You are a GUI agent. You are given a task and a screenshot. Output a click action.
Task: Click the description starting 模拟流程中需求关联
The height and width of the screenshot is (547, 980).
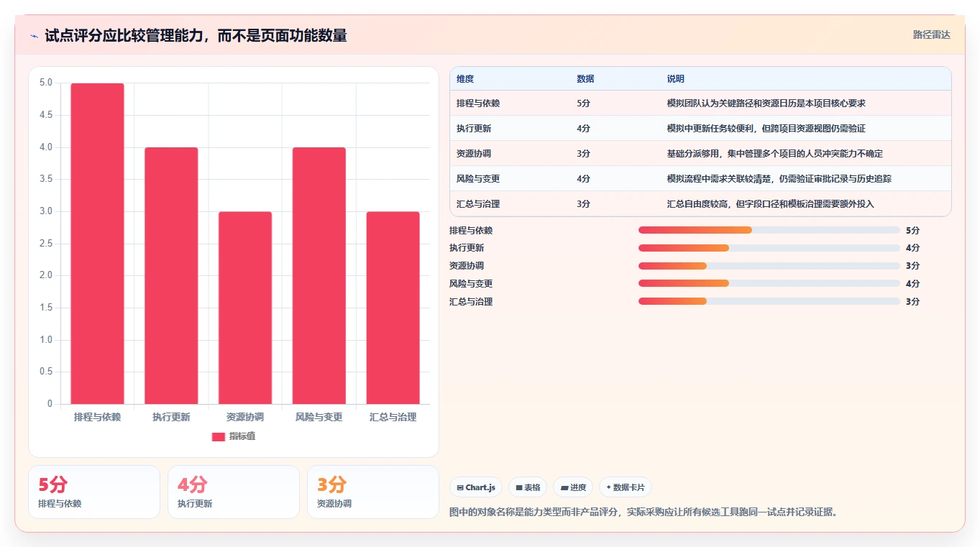click(779, 179)
